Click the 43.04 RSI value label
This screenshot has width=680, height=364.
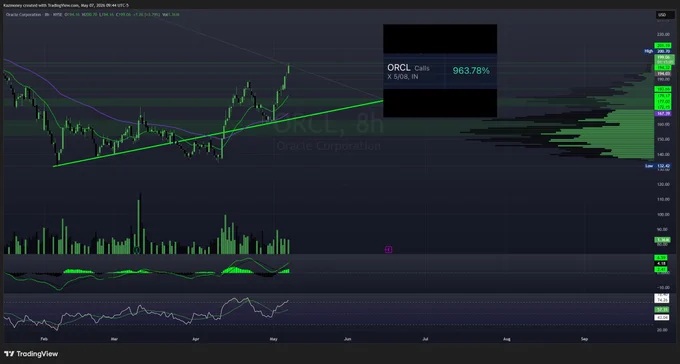pyautogui.click(x=662, y=318)
